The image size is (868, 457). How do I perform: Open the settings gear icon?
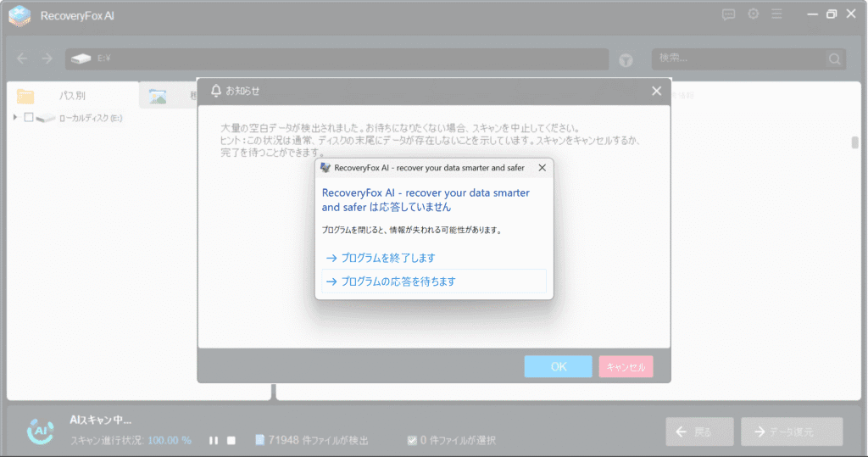click(x=753, y=14)
